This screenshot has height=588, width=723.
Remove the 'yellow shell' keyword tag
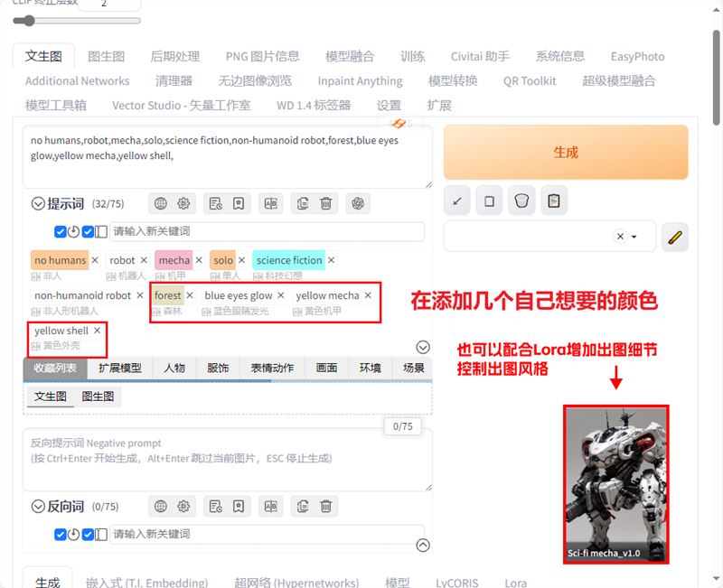pyautogui.click(x=97, y=331)
